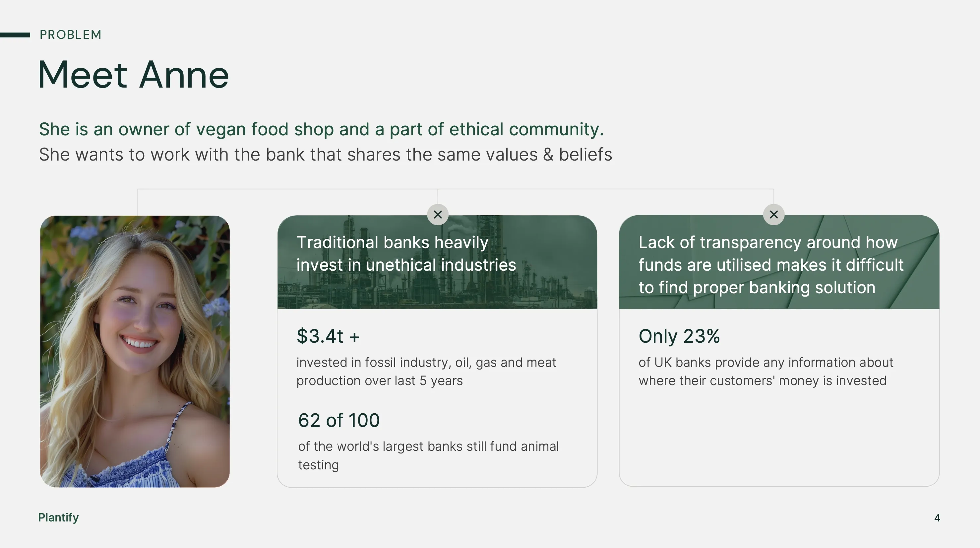
Task: Select the "62 of 100" statistic
Action: pyautogui.click(x=338, y=420)
